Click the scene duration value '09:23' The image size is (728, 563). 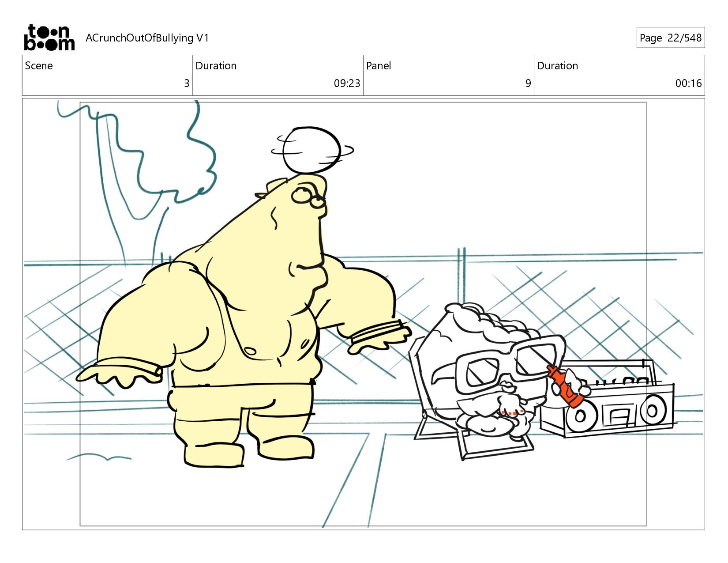(347, 83)
